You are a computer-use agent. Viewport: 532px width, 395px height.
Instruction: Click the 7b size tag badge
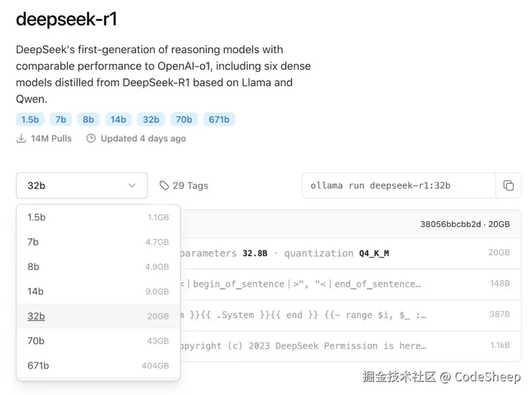click(x=61, y=119)
